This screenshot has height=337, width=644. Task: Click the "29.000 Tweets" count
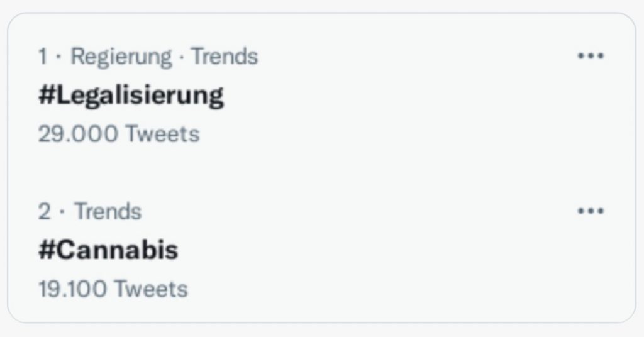118,134
